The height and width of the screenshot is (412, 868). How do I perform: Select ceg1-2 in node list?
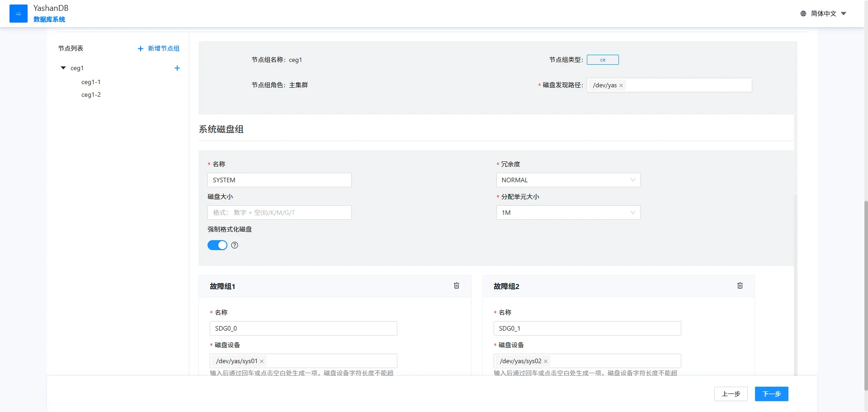coord(91,95)
